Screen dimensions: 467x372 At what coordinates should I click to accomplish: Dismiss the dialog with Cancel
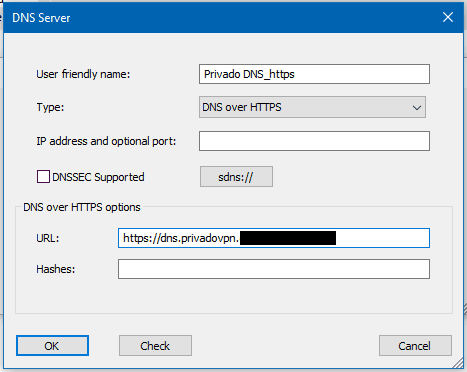point(415,346)
